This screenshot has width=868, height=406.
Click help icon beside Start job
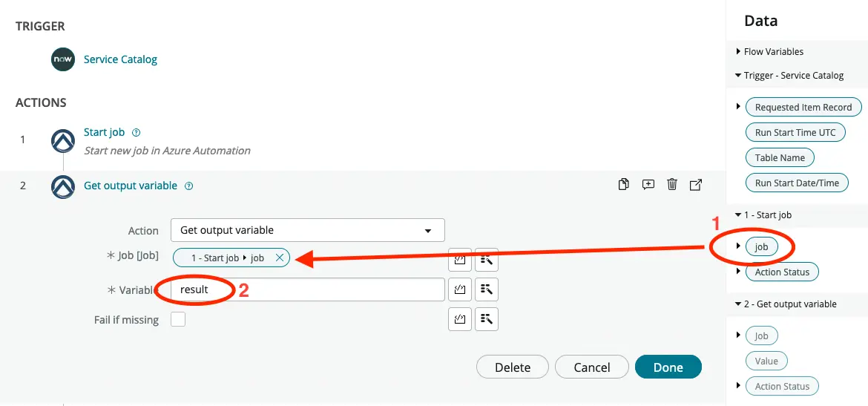[136, 133]
